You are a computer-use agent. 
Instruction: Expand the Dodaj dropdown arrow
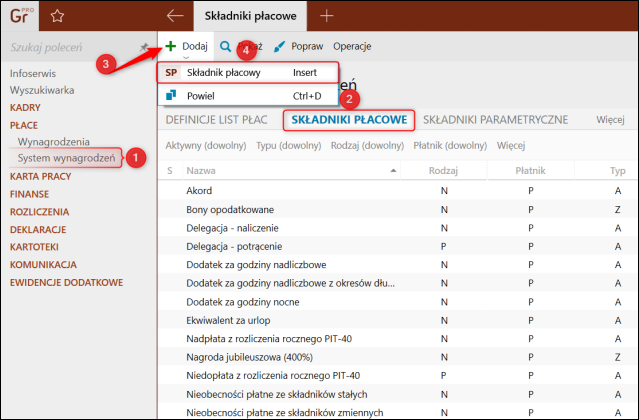click(186, 57)
